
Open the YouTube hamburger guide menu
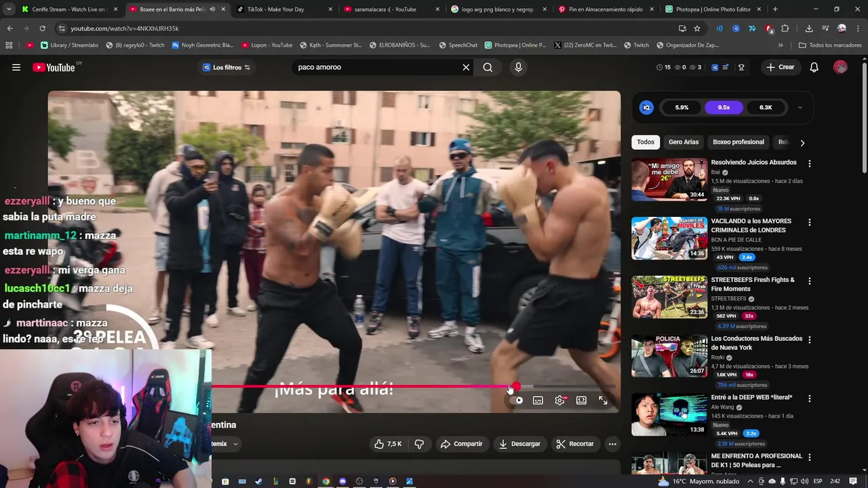pos(16,67)
